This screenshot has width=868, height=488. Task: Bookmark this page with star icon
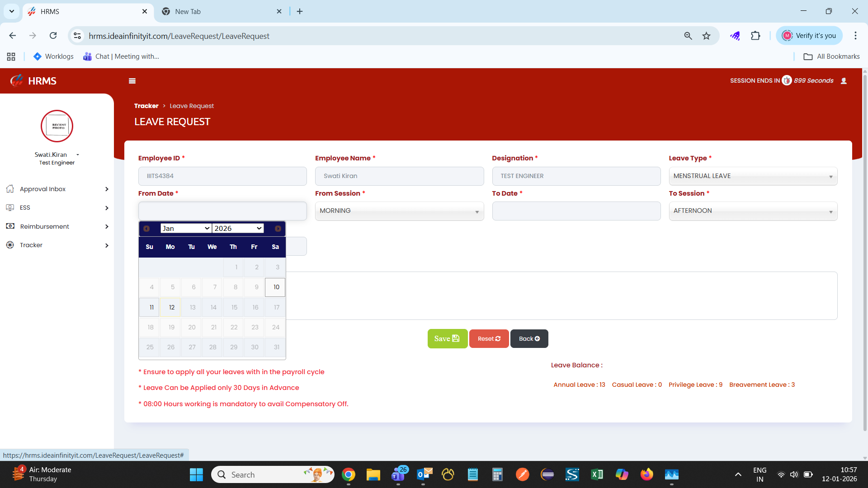coord(706,36)
